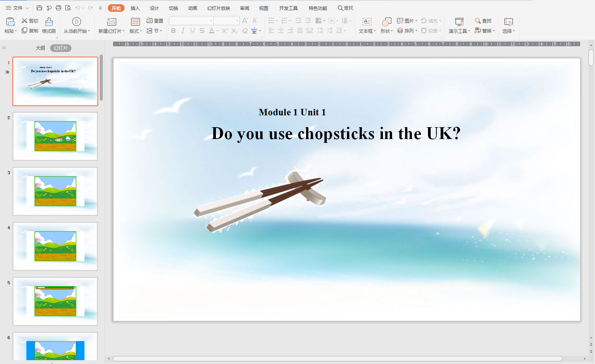Open the Slide Show (幻灯片放映) tab
The height and width of the screenshot is (364, 595).
tap(219, 8)
